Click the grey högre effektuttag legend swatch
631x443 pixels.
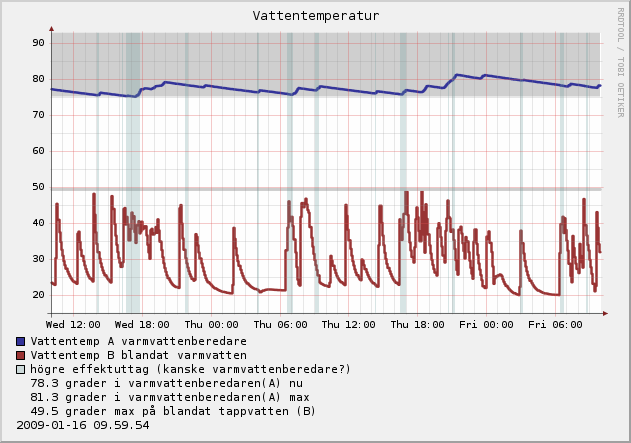click(22, 369)
